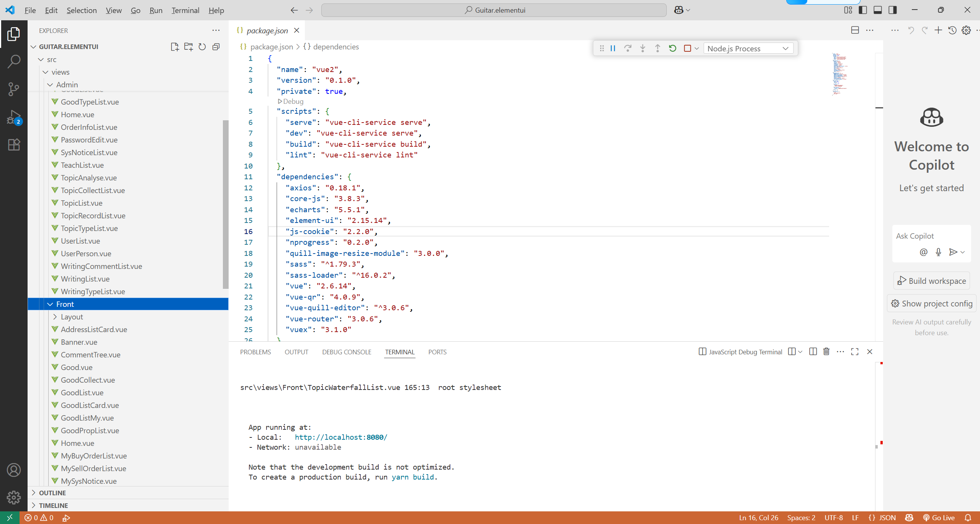
Task: Click the Build workspace button
Action: (x=932, y=281)
